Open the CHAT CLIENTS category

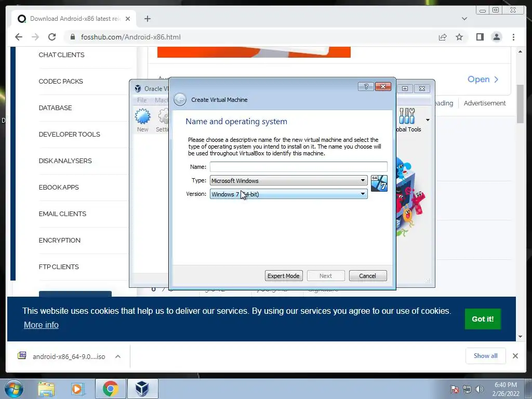pyautogui.click(x=61, y=55)
